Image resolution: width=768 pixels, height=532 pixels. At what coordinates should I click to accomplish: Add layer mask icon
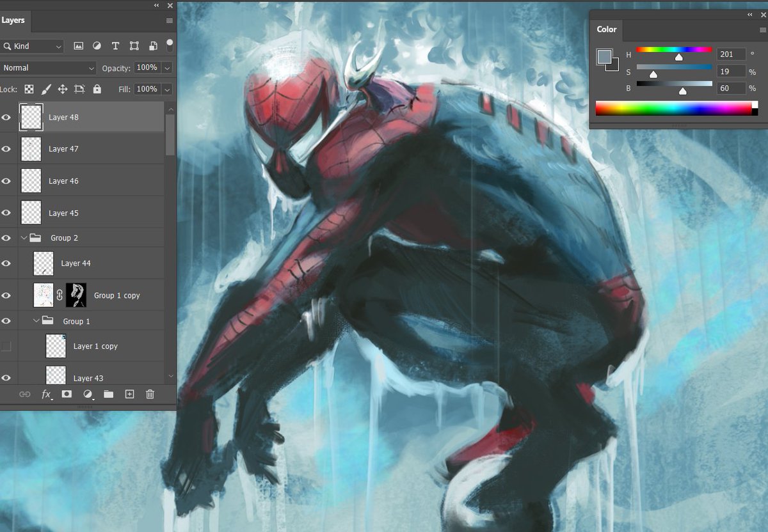(x=67, y=394)
